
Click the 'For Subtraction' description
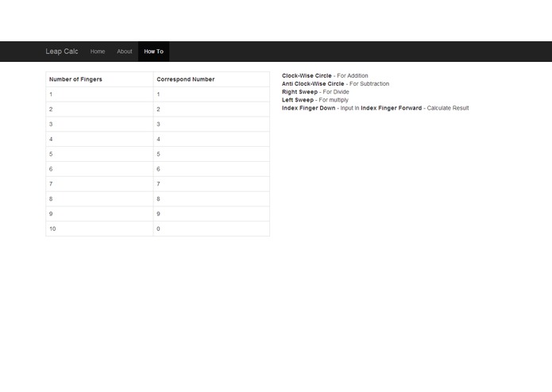pos(369,83)
